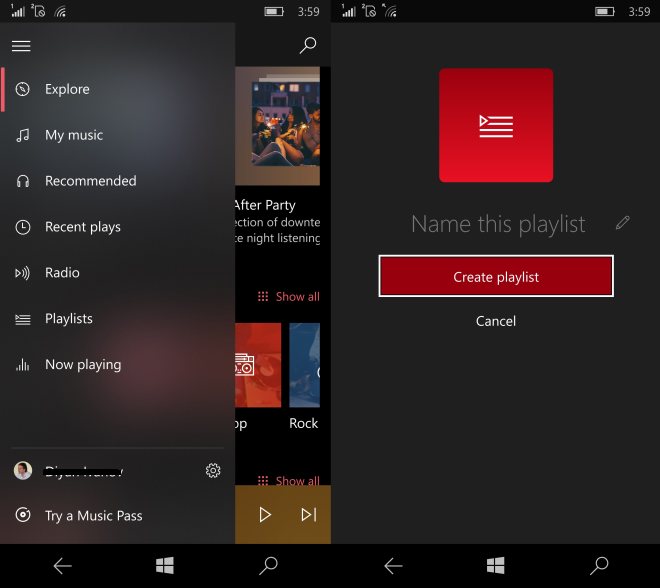This screenshot has height=588, width=660.
Task: Skip to next track in mini player
Action: 309,514
